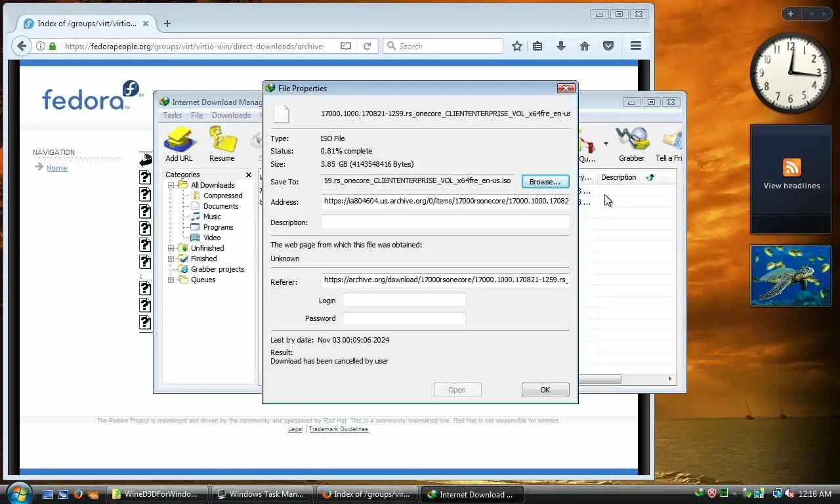Open the Tasks menu in IDM
The image size is (840, 504).
[x=173, y=115]
